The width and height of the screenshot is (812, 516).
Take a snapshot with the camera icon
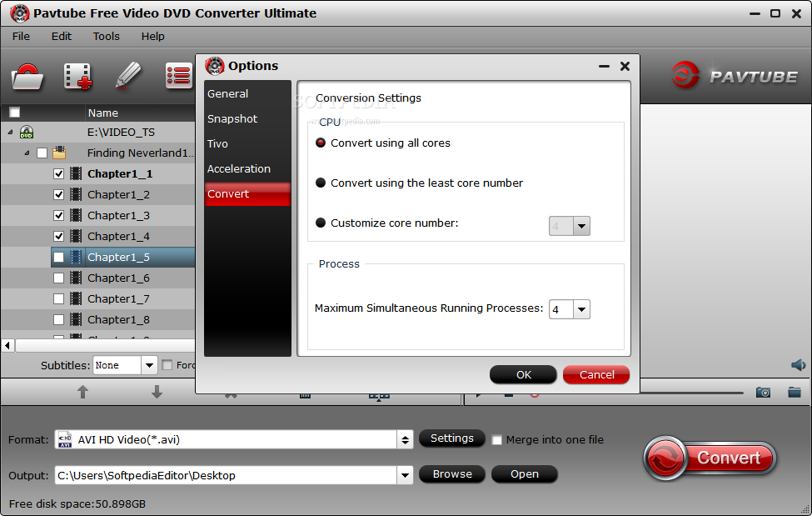pyautogui.click(x=763, y=393)
